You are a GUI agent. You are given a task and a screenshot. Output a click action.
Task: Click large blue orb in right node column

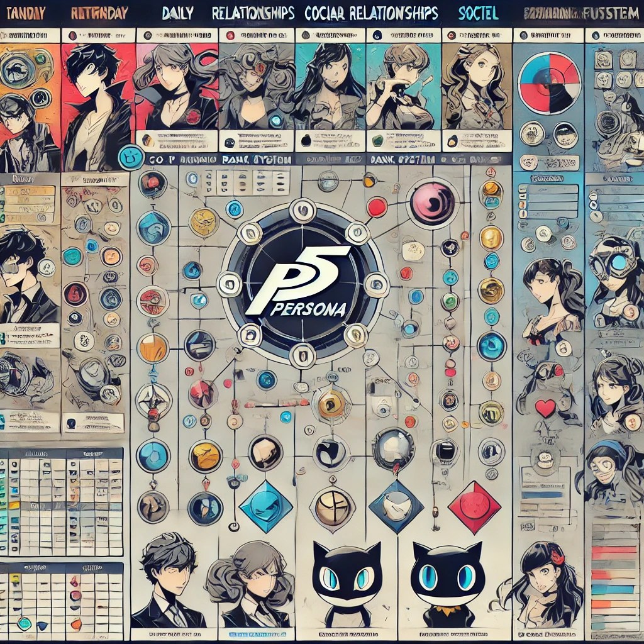click(x=492, y=345)
